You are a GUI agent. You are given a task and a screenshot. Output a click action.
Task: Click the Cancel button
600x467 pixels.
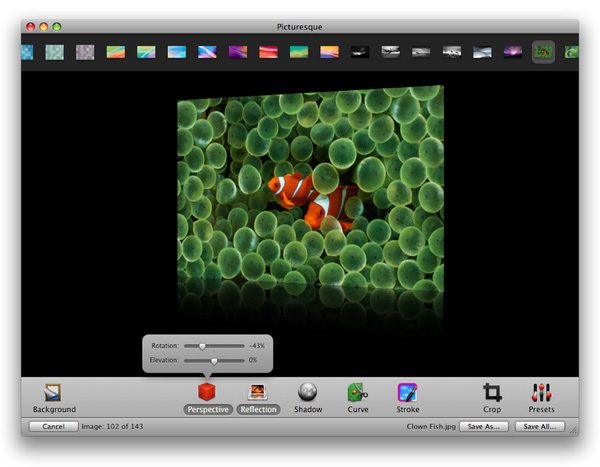tap(54, 426)
